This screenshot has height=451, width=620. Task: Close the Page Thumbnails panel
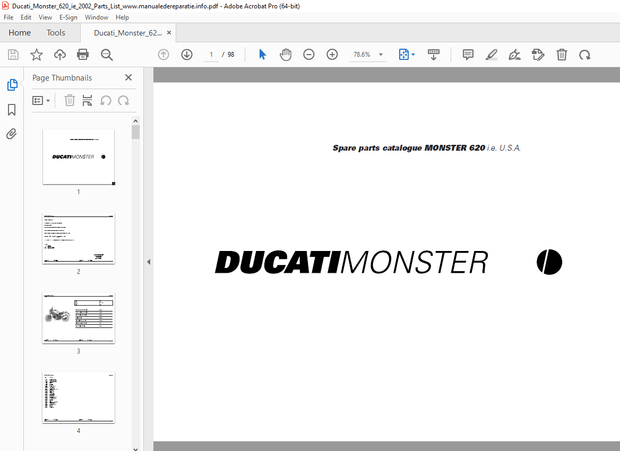tap(129, 77)
